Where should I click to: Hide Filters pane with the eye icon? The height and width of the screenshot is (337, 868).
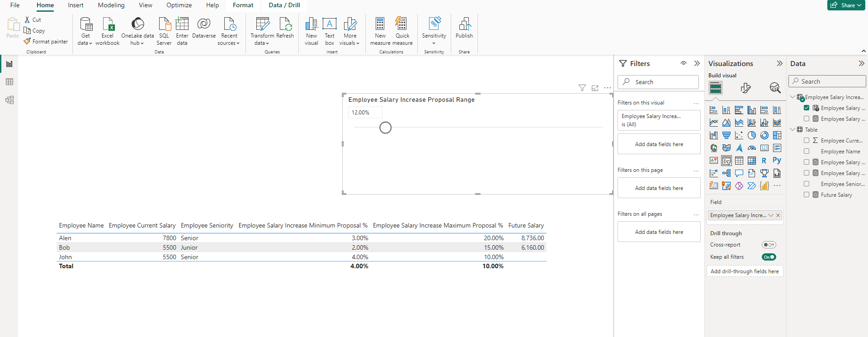tap(684, 63)
